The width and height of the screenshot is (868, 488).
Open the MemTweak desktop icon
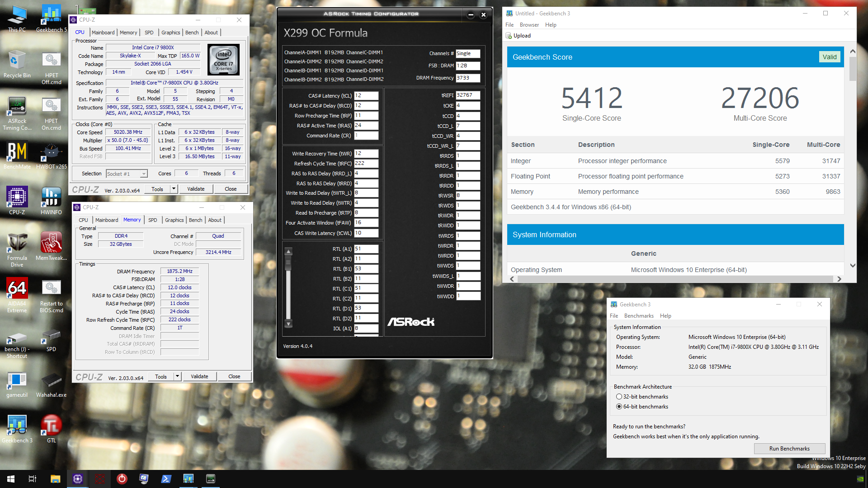point(52,247)
